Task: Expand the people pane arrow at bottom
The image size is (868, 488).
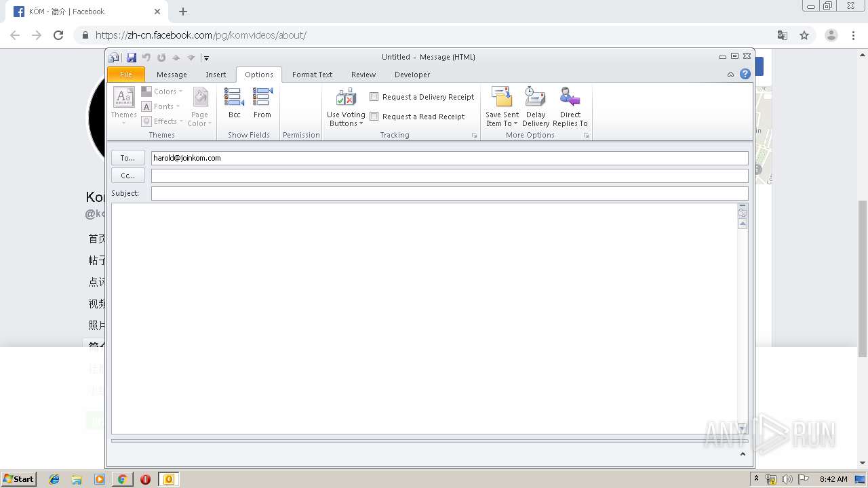Action: [743, 454]
